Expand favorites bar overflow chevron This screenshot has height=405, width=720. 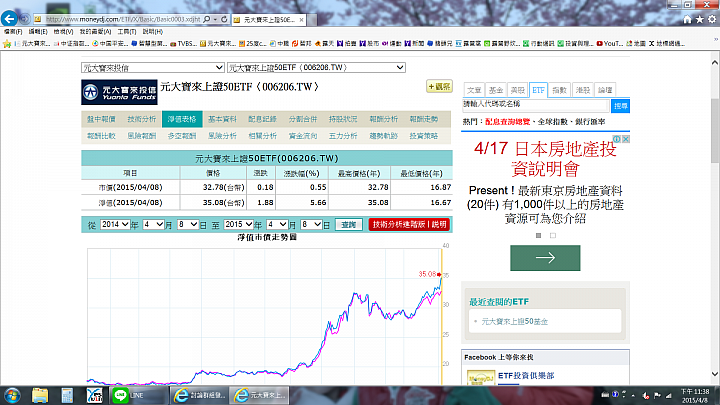(x=715, y=40)
